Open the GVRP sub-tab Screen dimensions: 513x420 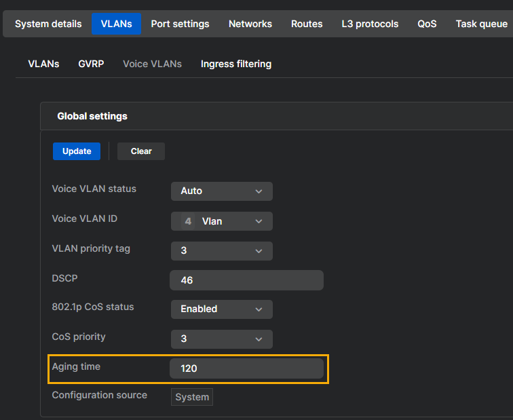point(91,64)
